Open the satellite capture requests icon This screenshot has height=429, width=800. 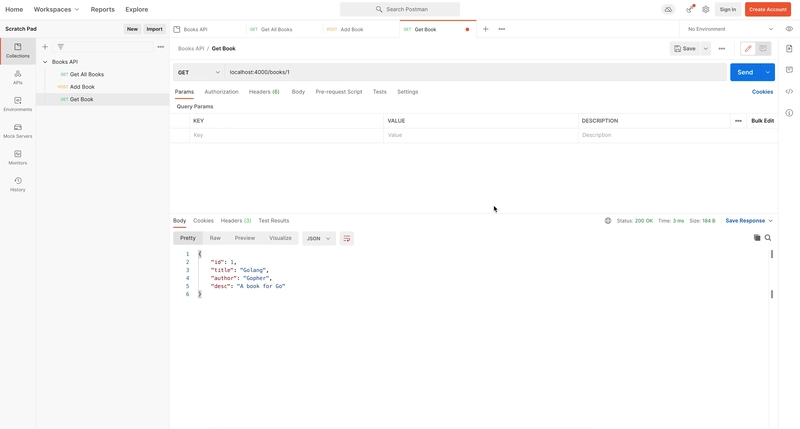pyautogui.click(x=690, y=9)
